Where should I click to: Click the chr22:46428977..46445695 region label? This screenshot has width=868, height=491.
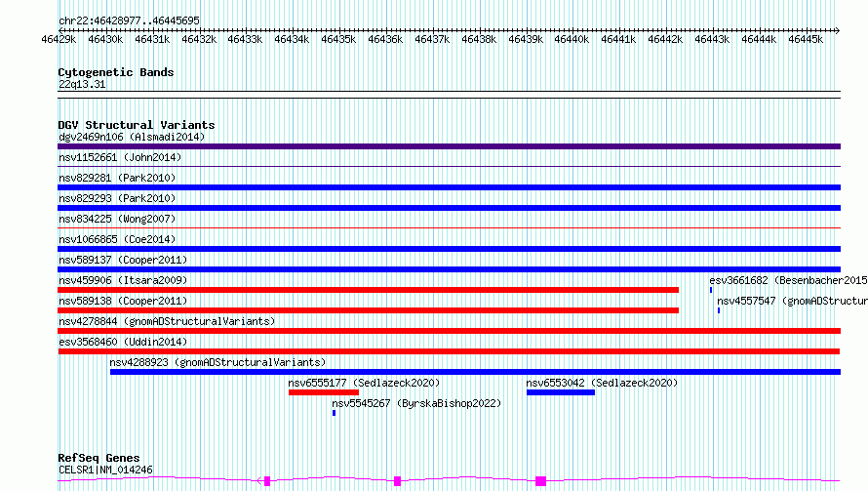coord(129,20)
